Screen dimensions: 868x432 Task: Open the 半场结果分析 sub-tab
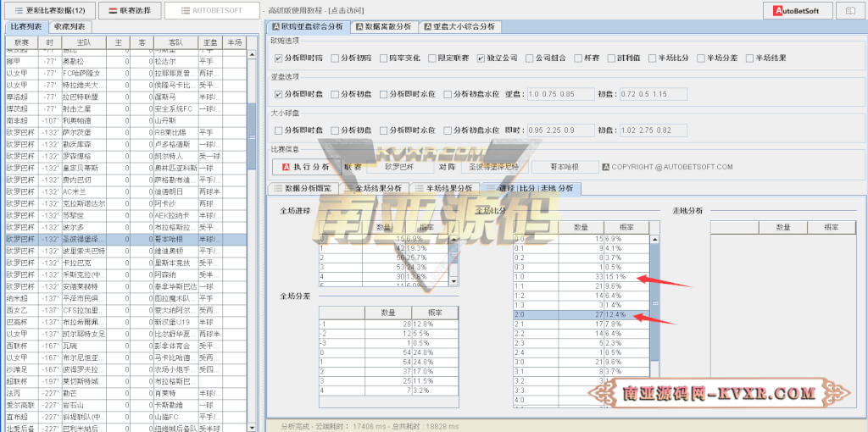444,188
